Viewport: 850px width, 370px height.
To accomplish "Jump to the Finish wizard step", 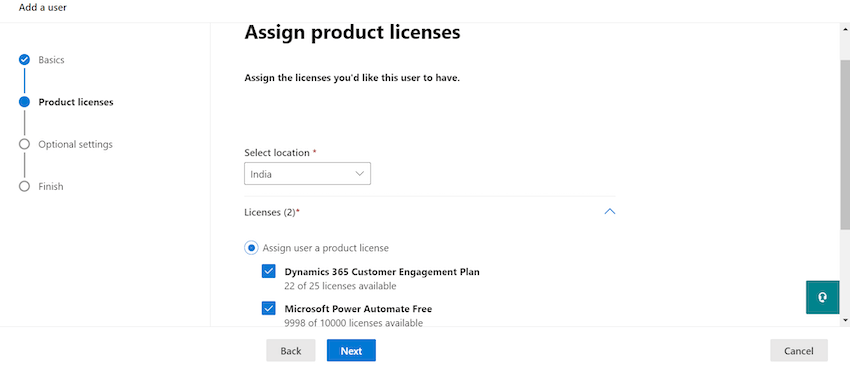I will 50,186.
